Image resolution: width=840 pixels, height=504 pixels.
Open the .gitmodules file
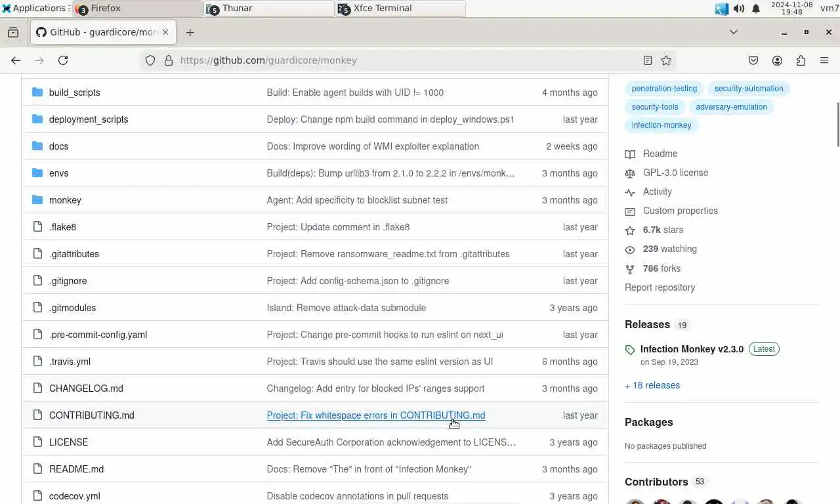pyautogui.click(x=72, y=308)
